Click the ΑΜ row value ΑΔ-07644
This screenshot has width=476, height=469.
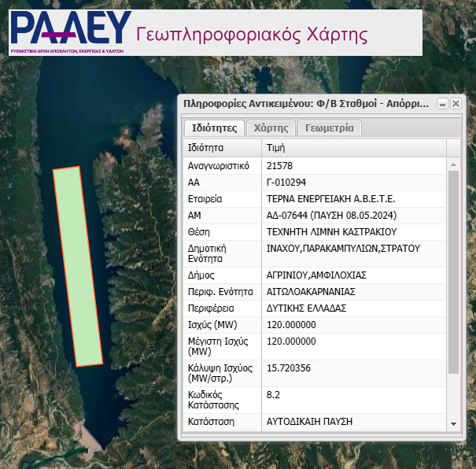[331, 215]
